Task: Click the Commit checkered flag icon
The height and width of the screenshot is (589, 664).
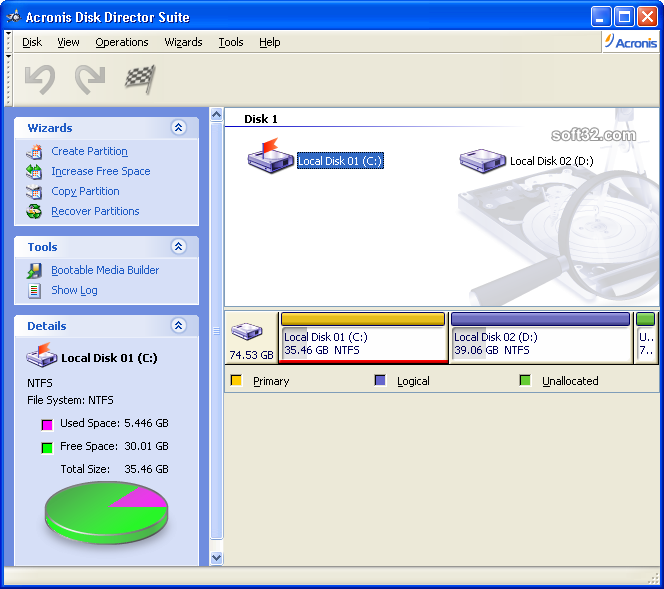Action: (140, 79)
